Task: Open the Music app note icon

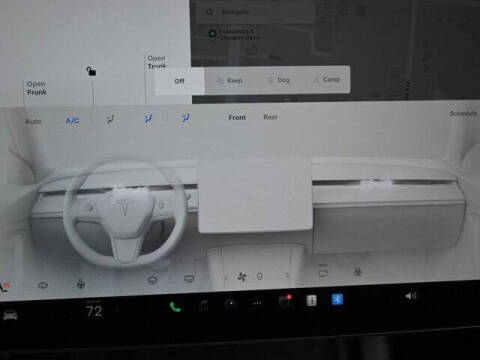Action: coord(203,305)
